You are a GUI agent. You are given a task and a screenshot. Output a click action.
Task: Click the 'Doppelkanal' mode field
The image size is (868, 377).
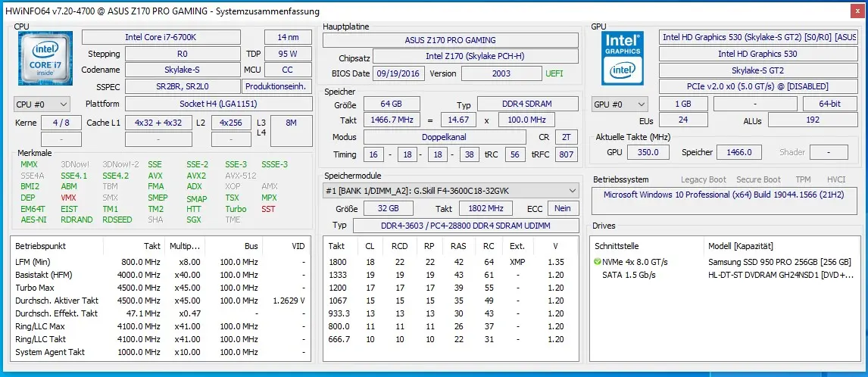click(x=445, y=137)
